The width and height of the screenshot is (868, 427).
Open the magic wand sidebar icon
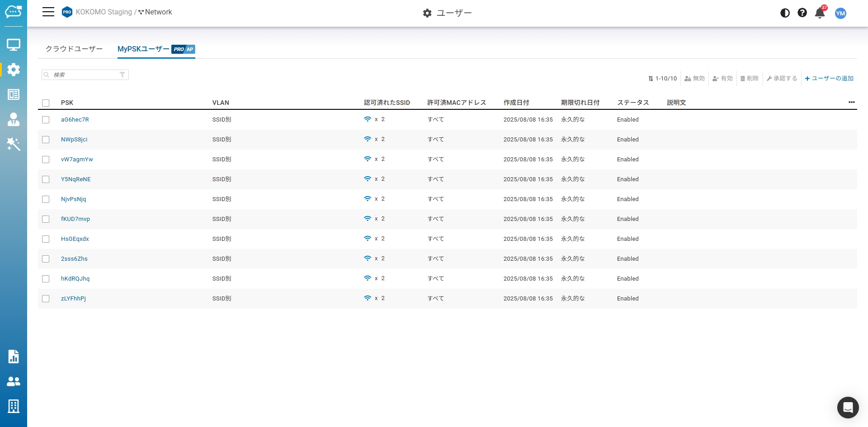(x=14, y=144)
